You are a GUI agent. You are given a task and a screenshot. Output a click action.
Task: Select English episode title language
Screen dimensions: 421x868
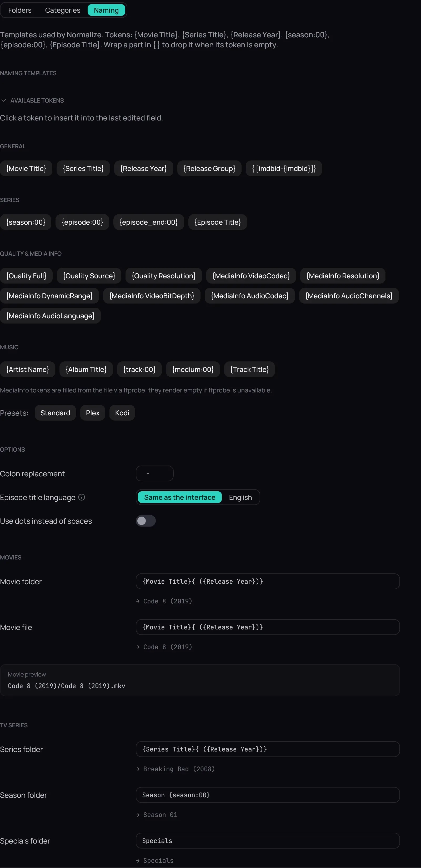[240, 497]
